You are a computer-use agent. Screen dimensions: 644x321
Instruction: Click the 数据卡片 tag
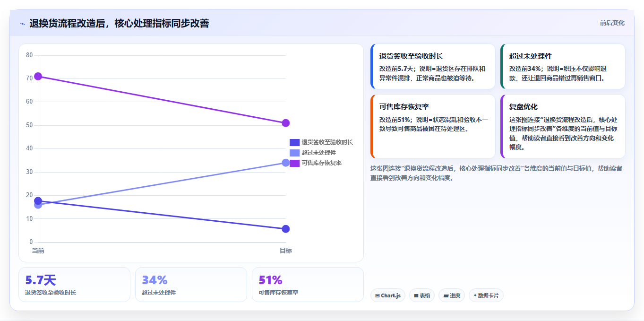(x=486, y=295)
